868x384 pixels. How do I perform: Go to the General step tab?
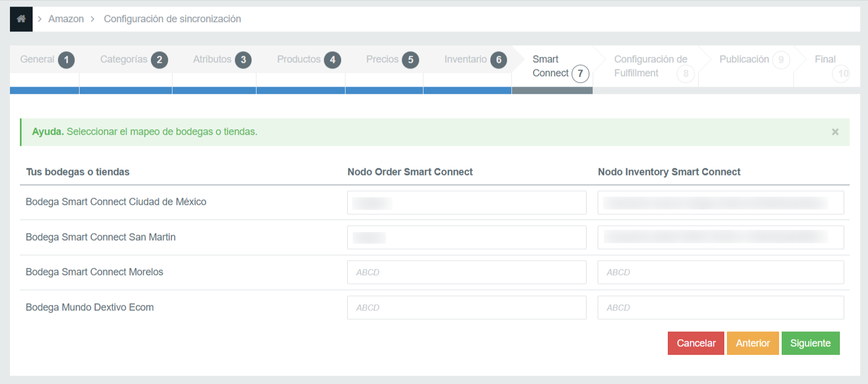46,60
